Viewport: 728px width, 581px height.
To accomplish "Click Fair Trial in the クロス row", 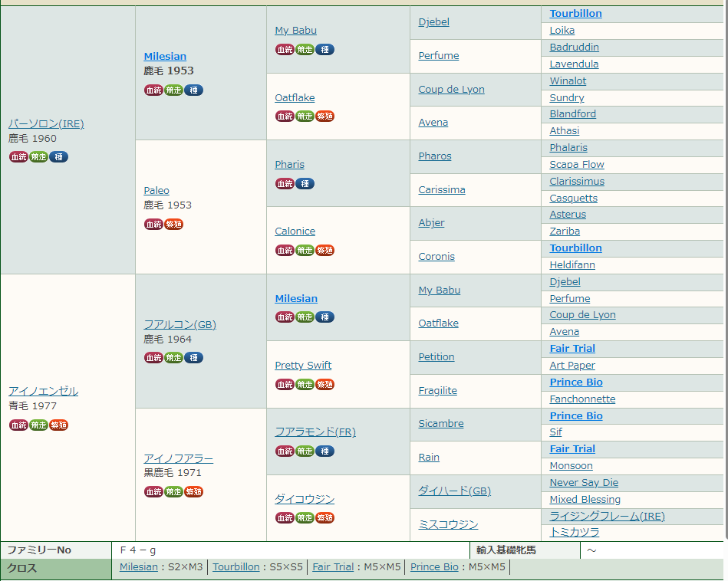I will pyautogui.click(x=333, y=567).
